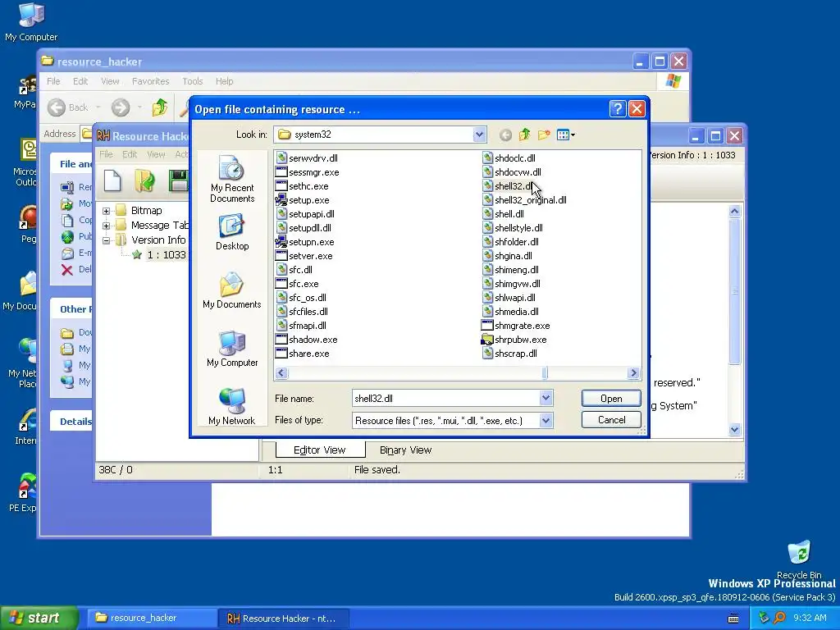Open Edit menu in Resource Hacker
The height and width of the screenshot is (630, 840).
click(x=129, y=154)
